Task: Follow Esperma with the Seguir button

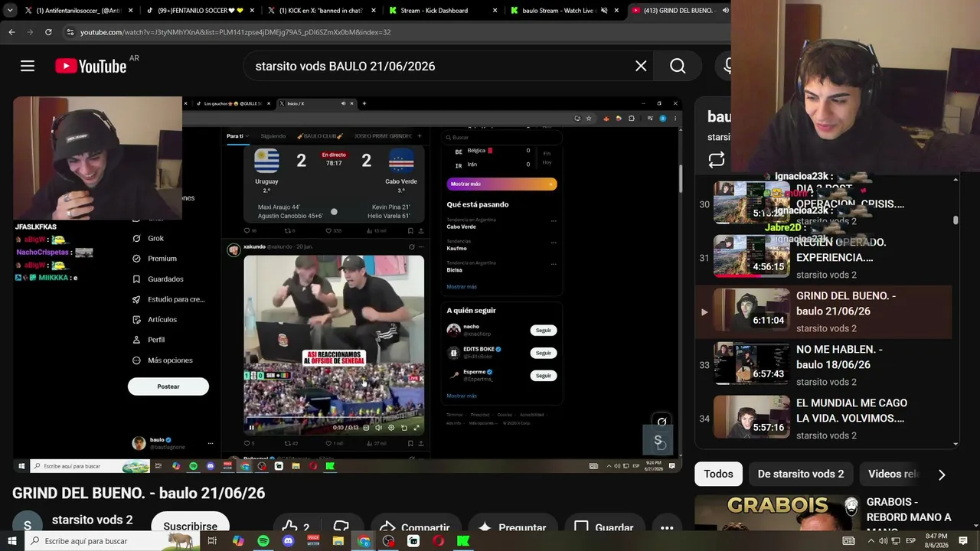Action: click(x=544, y=376)
